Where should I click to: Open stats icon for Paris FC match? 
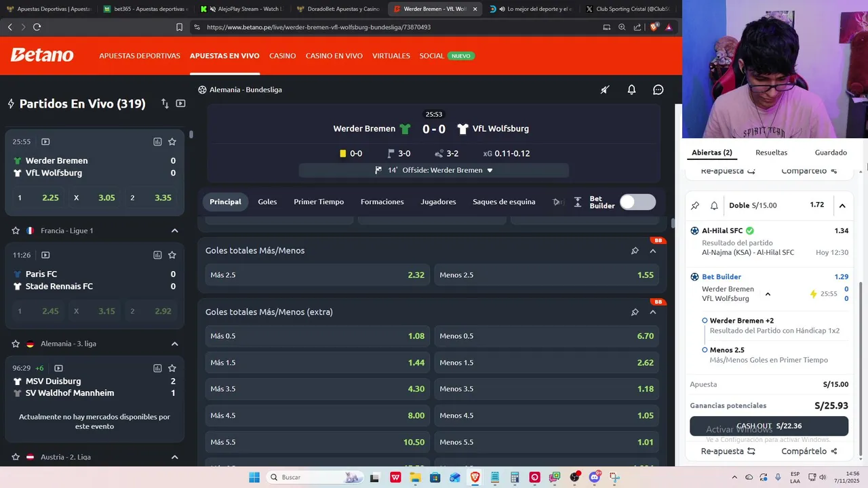tap(157, 255)
